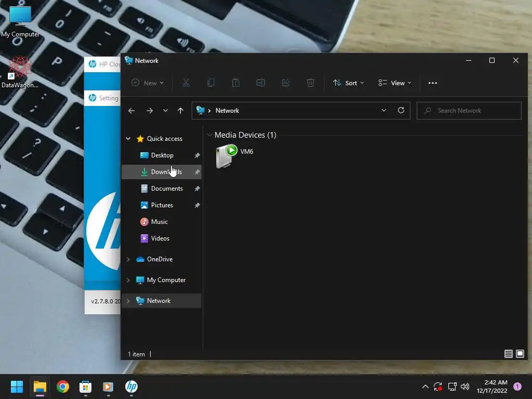
Task: Click the HP Cloud window title bar
Action: 102,64
